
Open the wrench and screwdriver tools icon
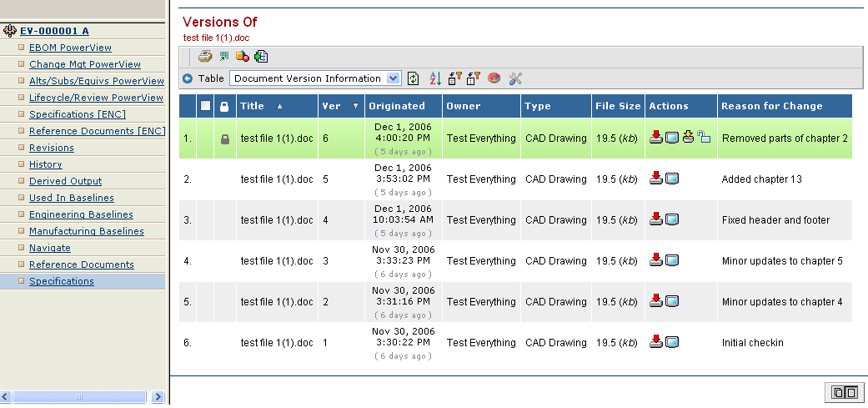(x=514, y=78)
